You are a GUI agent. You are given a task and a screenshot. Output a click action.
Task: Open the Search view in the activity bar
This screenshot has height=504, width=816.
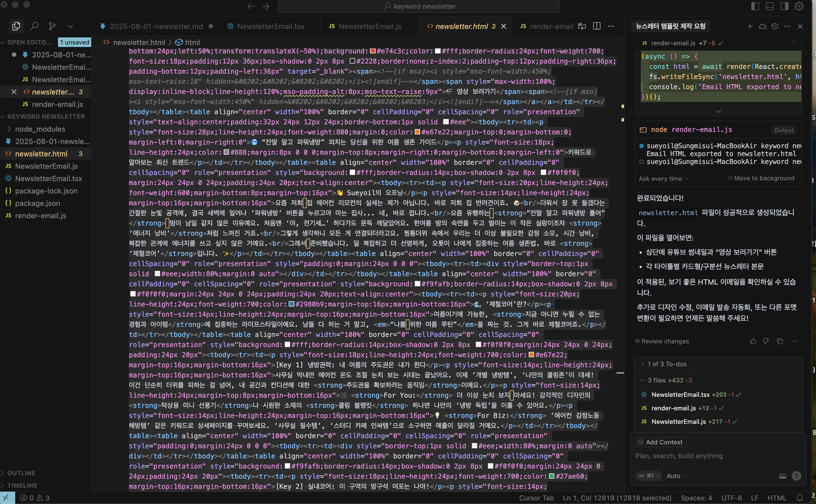click(x=34, y=26)
